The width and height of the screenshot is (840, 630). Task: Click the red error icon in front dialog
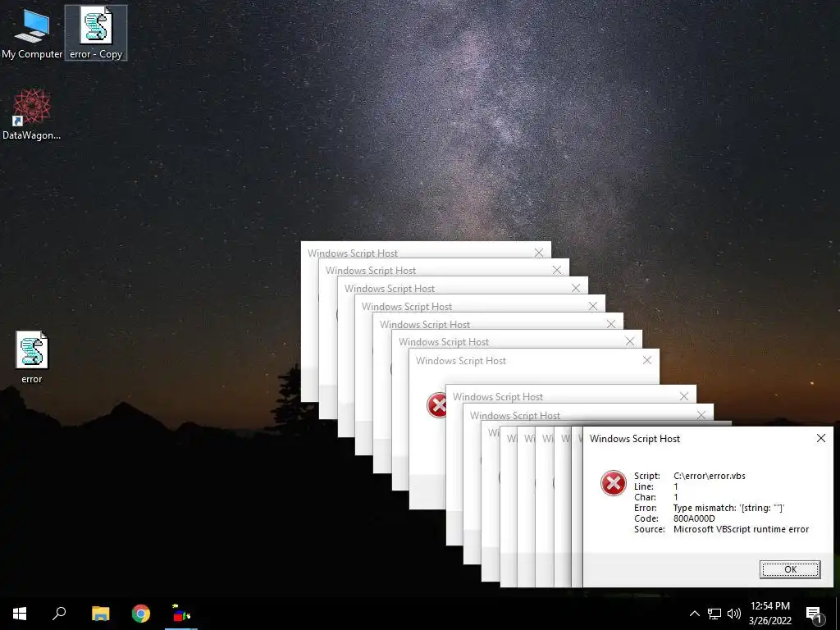click(x=614, y=483)
